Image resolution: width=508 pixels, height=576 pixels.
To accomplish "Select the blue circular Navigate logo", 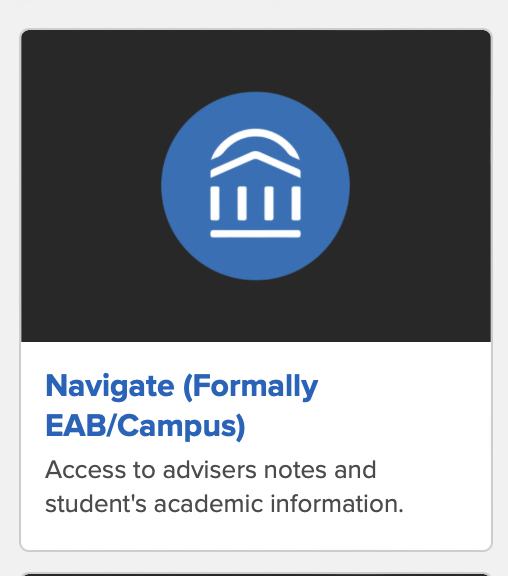I will tap(255, 186).
